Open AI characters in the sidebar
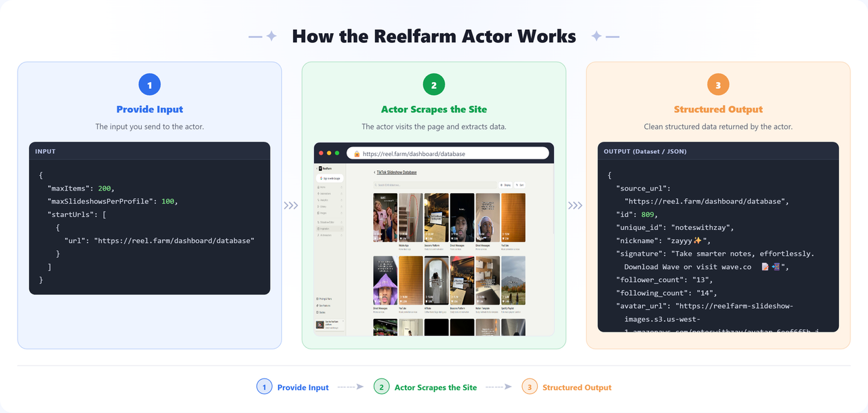The width and height of the screenshot is (868, 413). (x=330, y=235)
